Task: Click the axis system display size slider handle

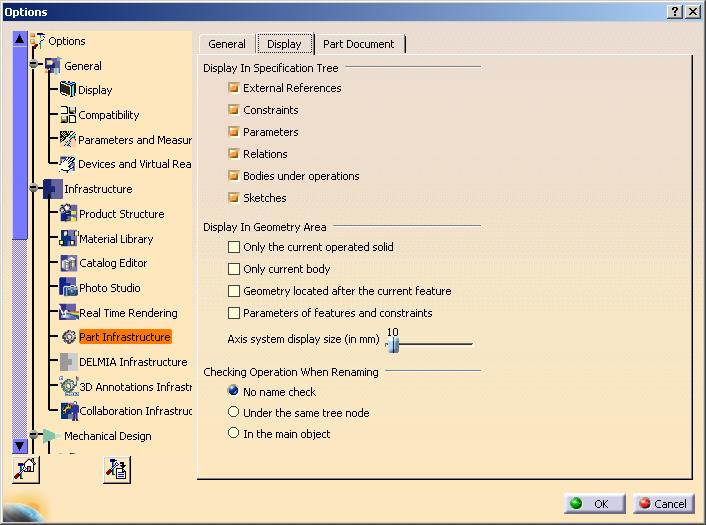Action: click(x=393, y=345)
